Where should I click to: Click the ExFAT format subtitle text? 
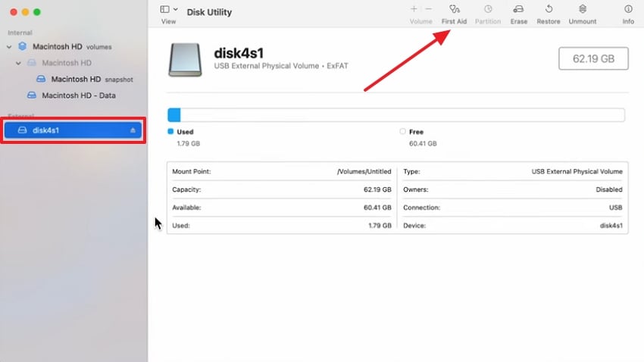337,66
